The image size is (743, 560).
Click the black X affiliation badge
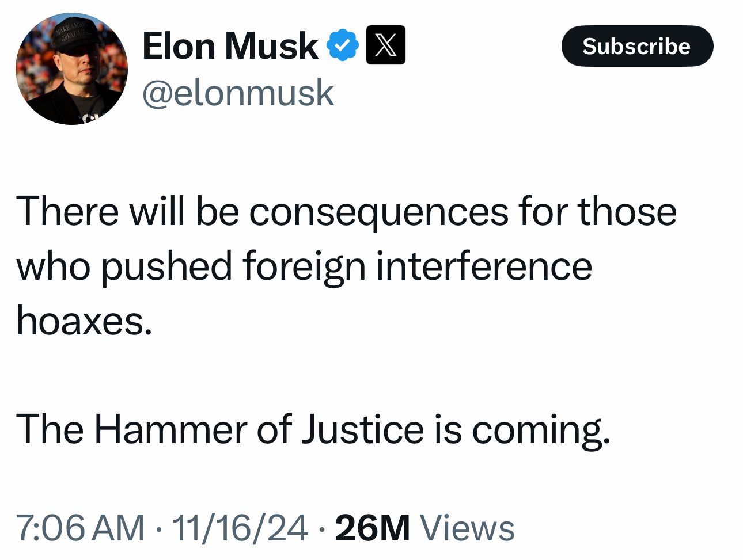tap(385, 45)
